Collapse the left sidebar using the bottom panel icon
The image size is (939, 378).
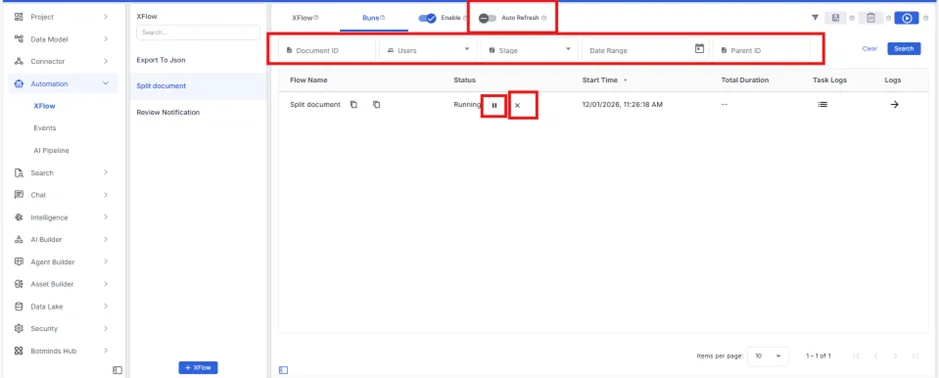(x=117, y=370)
